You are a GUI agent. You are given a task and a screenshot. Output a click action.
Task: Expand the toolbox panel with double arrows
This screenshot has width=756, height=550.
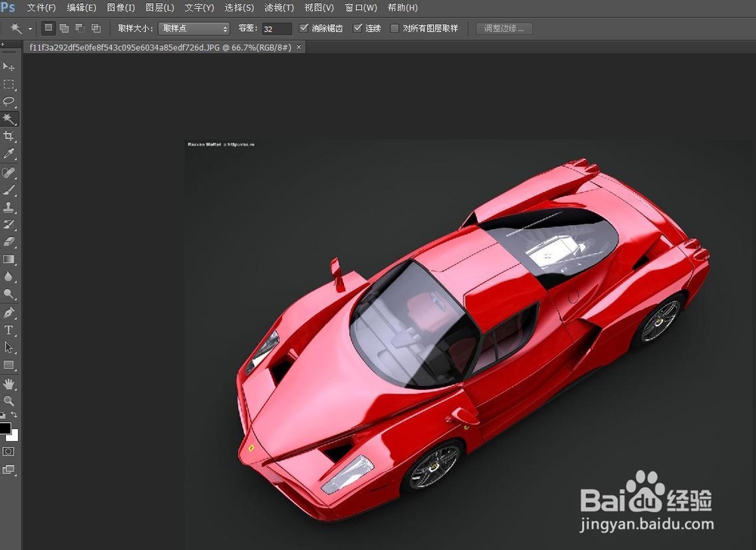pos(2,45)
